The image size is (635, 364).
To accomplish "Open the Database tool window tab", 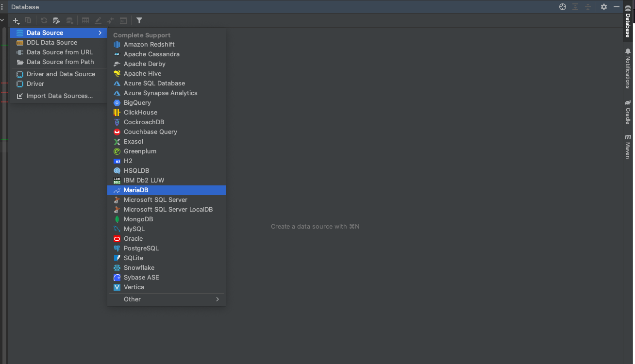I will tap(628, 21).
